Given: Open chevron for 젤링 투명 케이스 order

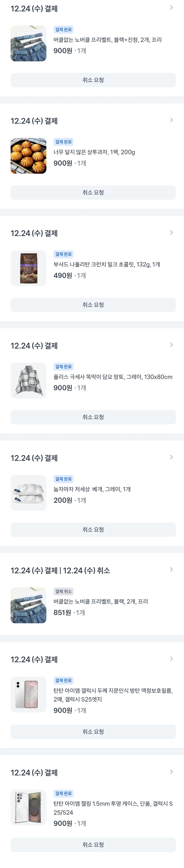Looking at the screenshot, I should pos(171,772).
